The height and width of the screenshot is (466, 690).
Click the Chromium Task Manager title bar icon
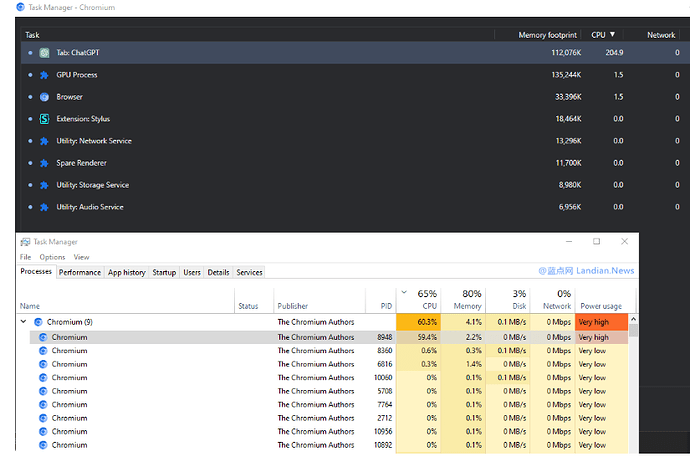(x=21, y=7)
